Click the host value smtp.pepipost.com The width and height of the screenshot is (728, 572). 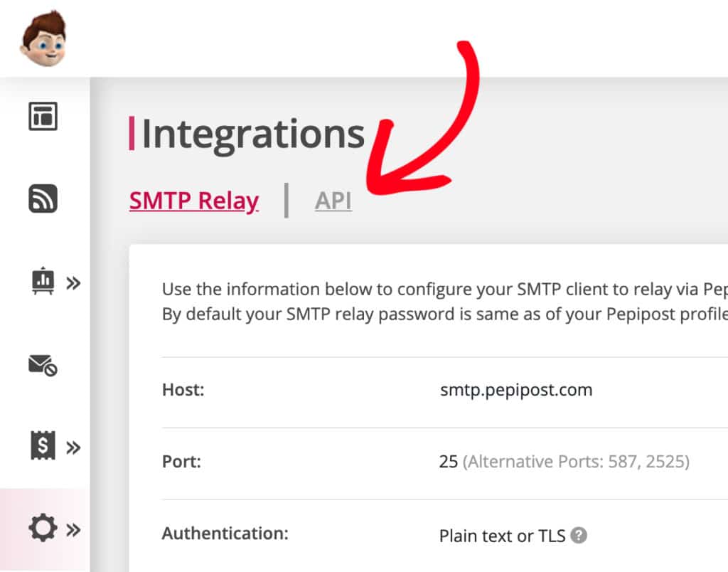516,390
